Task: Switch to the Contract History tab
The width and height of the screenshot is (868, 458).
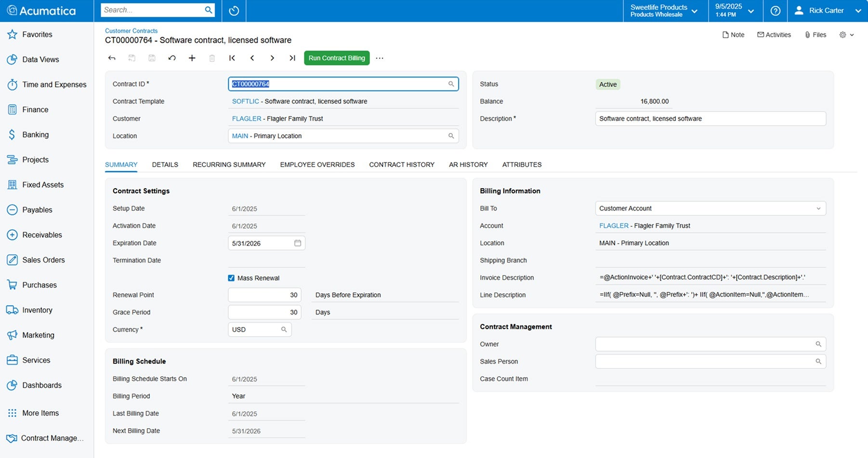Action: tap(401, 165)
